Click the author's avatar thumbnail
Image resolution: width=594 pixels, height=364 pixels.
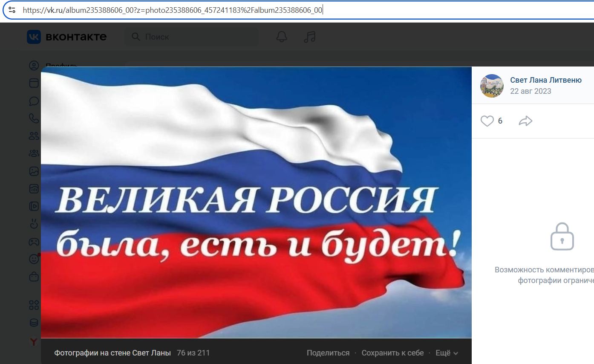coord(492,86)
